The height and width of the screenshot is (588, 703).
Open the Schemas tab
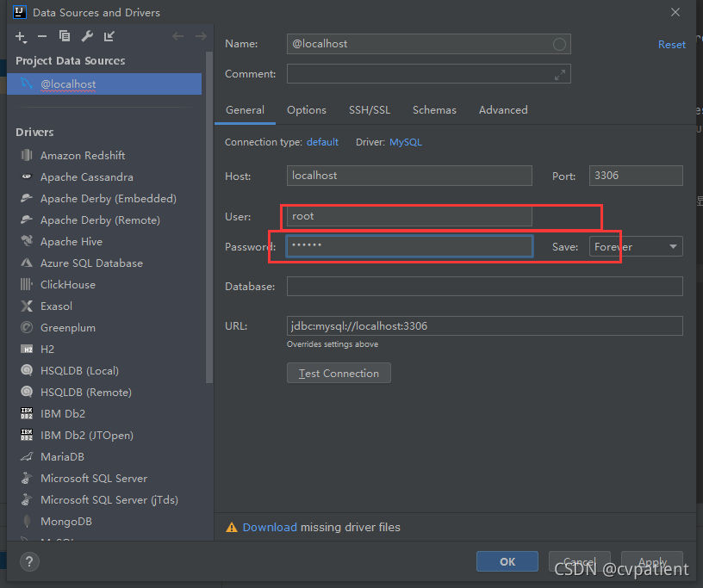coord(434,110)
